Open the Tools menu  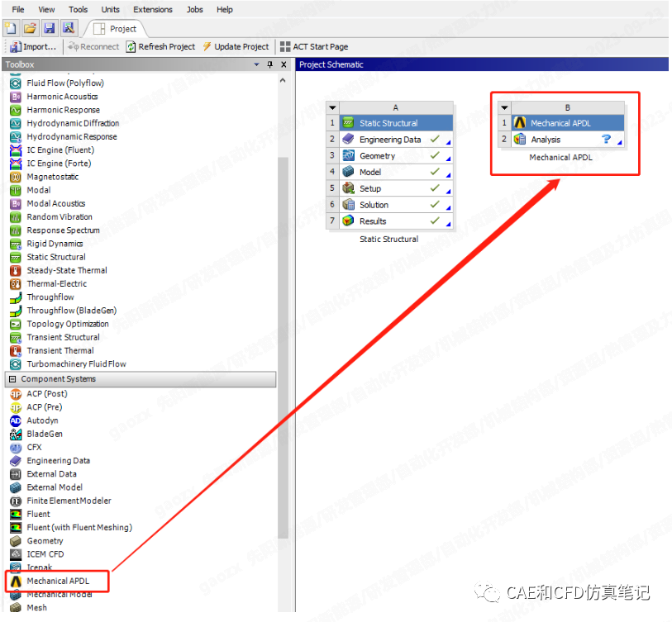[x=78, y=9]
